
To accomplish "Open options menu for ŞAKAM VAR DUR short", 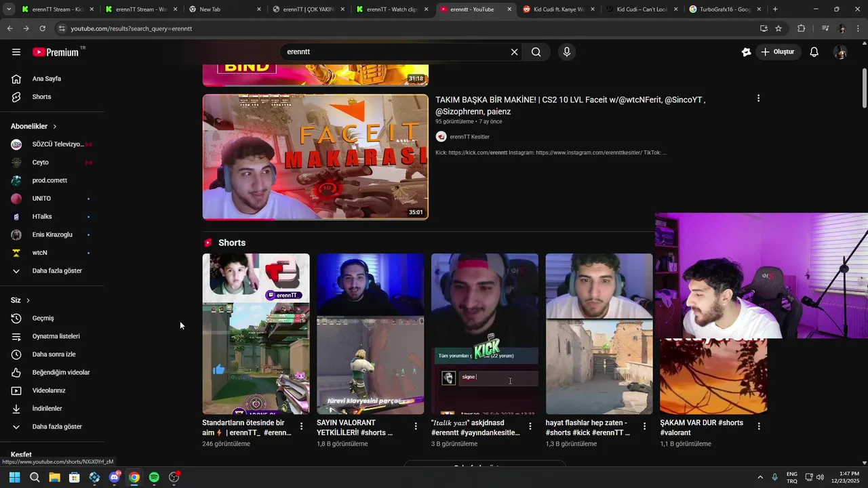I will click(759, 426).
